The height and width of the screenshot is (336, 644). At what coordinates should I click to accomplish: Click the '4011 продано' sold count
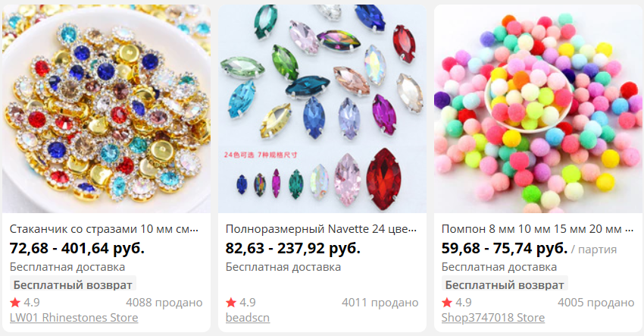coord(380,303)
